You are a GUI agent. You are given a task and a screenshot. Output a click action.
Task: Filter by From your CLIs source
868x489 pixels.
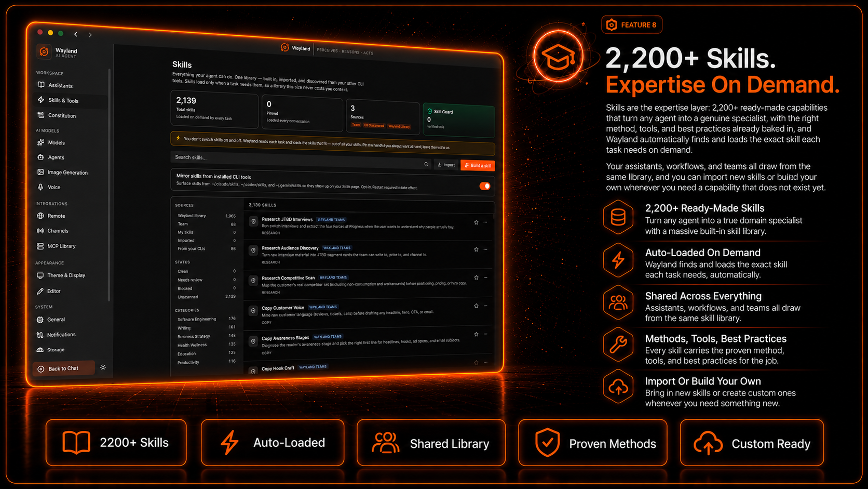pos(206,248)
